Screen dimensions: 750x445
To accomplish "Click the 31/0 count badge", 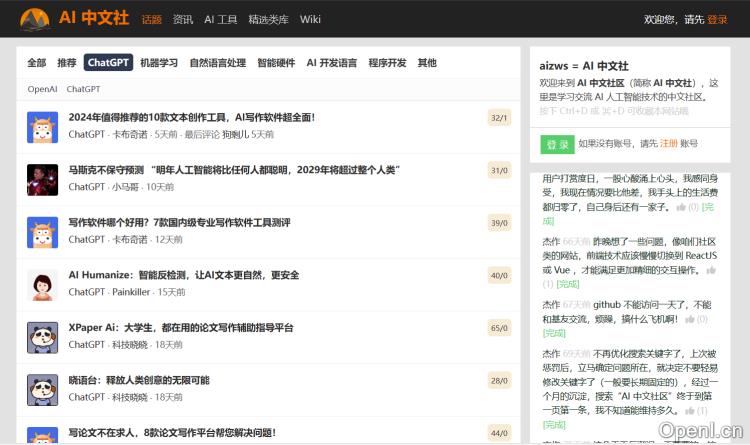I will tap(499, 170).
